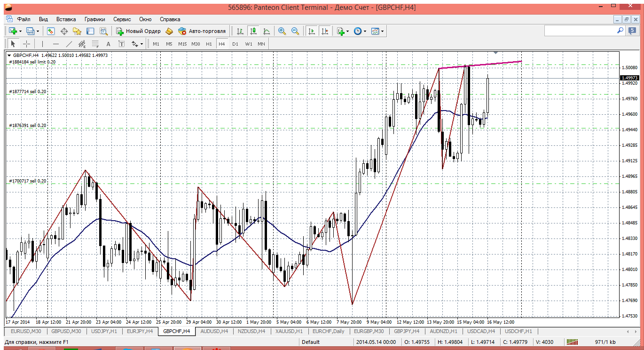Zoom out on the chart

click(x=295, y=31)
